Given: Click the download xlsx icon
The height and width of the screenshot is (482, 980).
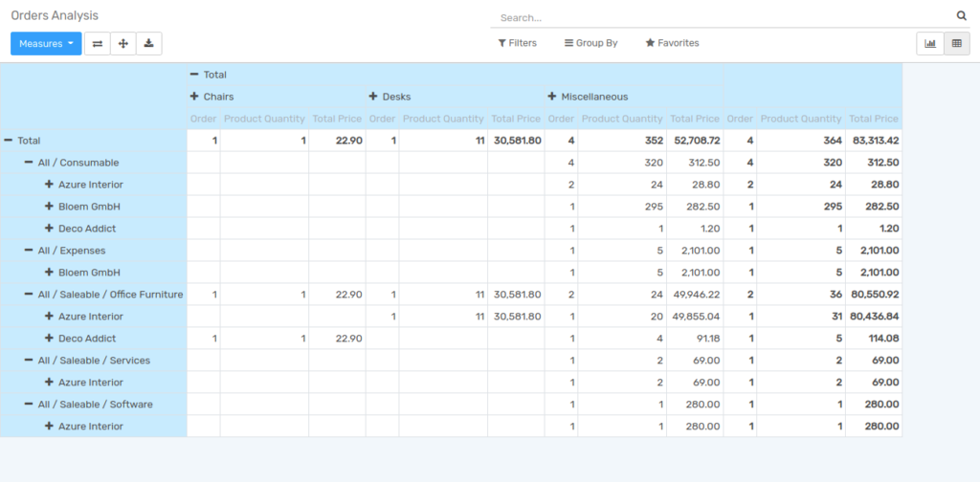Looking at the screenshot, I should pyautogui.click(x=148, y=44).
